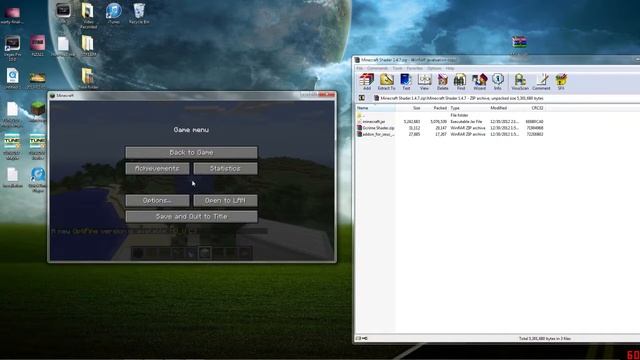
Task: Sort WinRAR list by Packed column
Action: [x=435, y=108]
